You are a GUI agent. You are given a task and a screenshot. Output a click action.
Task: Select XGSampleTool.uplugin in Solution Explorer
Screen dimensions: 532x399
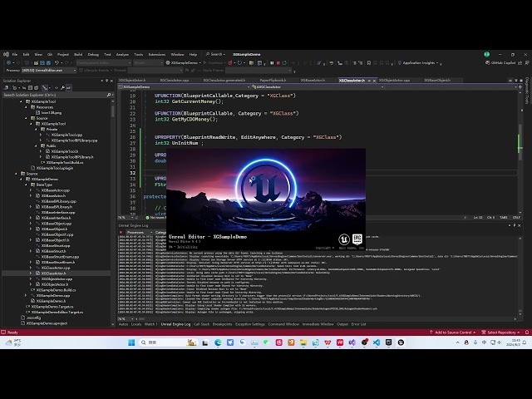coord(55,168)
